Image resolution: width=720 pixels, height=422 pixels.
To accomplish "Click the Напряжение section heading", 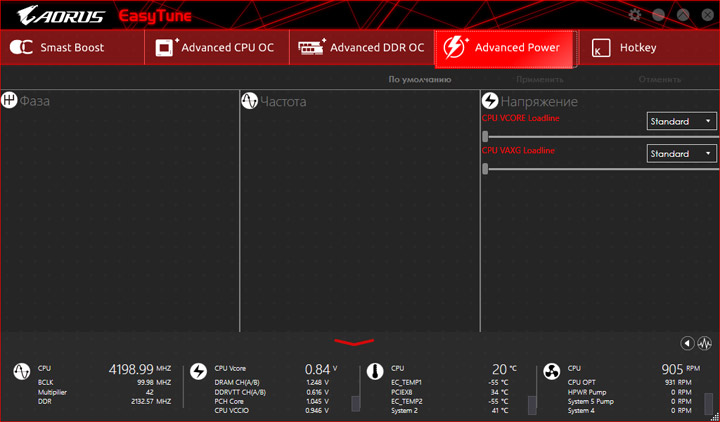I will pyautogui.click(x=539, y=101).
